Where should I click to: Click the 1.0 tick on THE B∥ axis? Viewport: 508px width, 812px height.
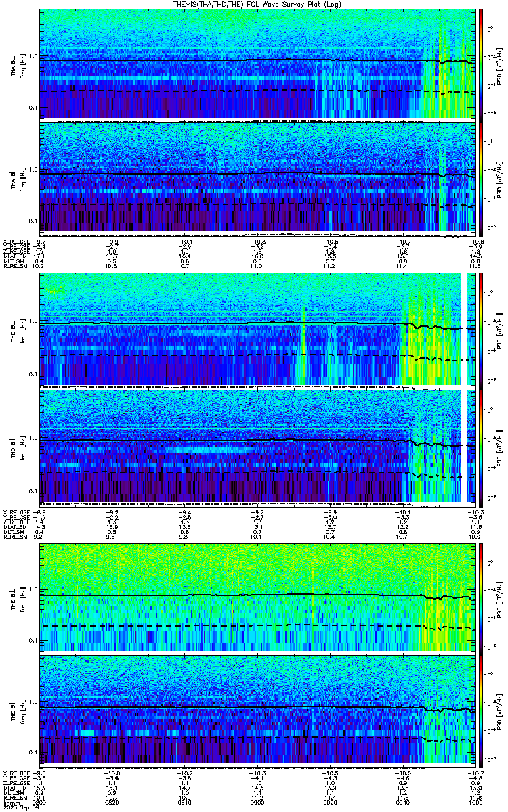click(33, 702)
